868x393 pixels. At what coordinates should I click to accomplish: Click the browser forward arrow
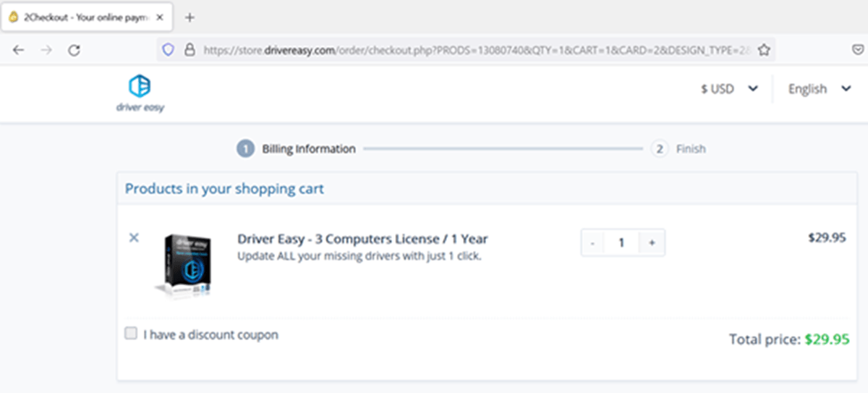point(46,50)
